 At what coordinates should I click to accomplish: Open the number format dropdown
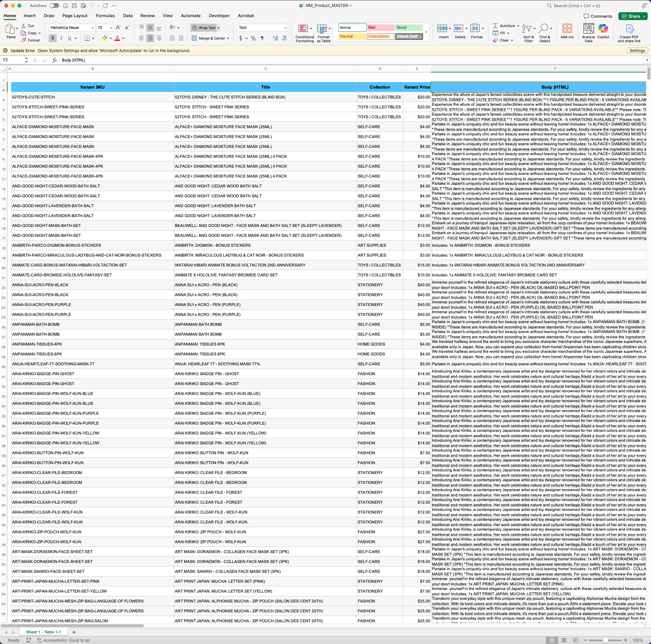pyautogui.click(x=285, y=28)
